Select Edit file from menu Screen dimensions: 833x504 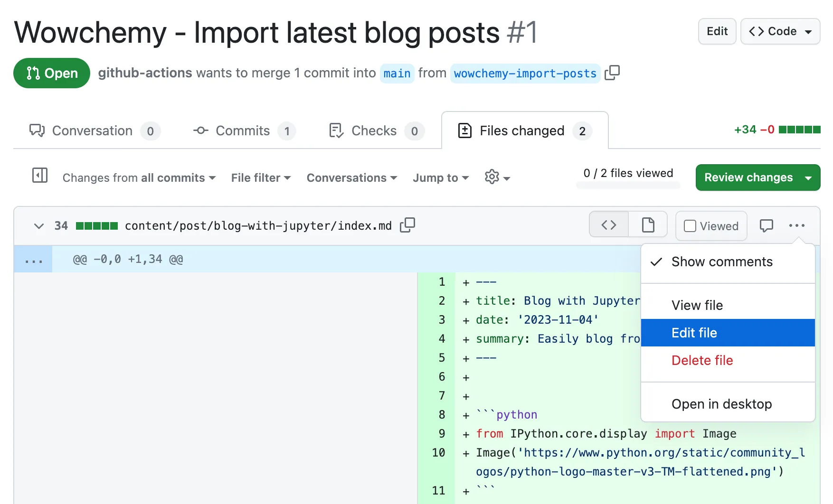(694, 333)
